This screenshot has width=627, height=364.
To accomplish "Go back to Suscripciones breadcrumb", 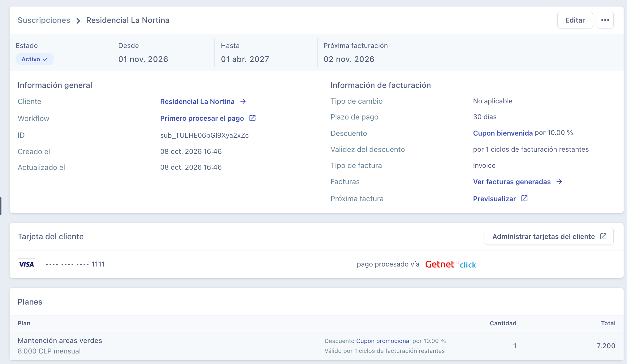I will 44,20.
